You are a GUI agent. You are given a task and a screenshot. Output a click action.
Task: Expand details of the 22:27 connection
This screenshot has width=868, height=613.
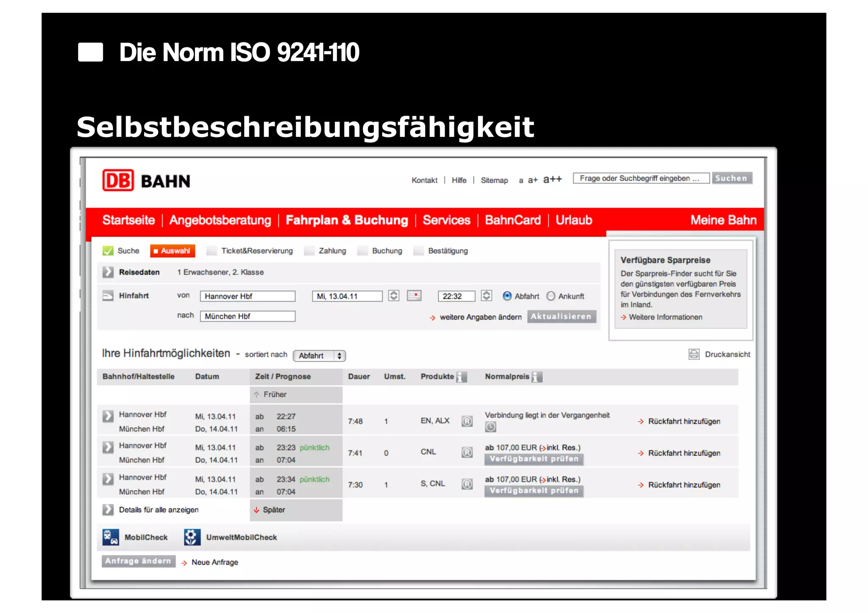point(108,416)
